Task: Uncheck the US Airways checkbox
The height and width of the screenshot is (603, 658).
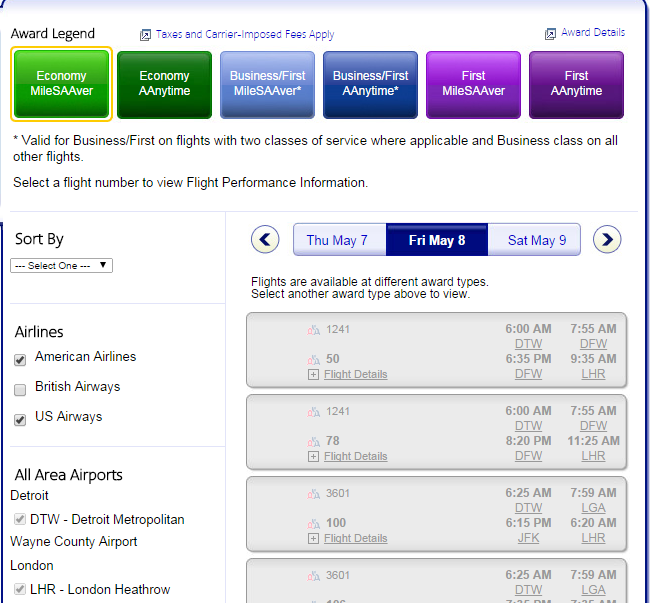Action: (x=20, y=420)
